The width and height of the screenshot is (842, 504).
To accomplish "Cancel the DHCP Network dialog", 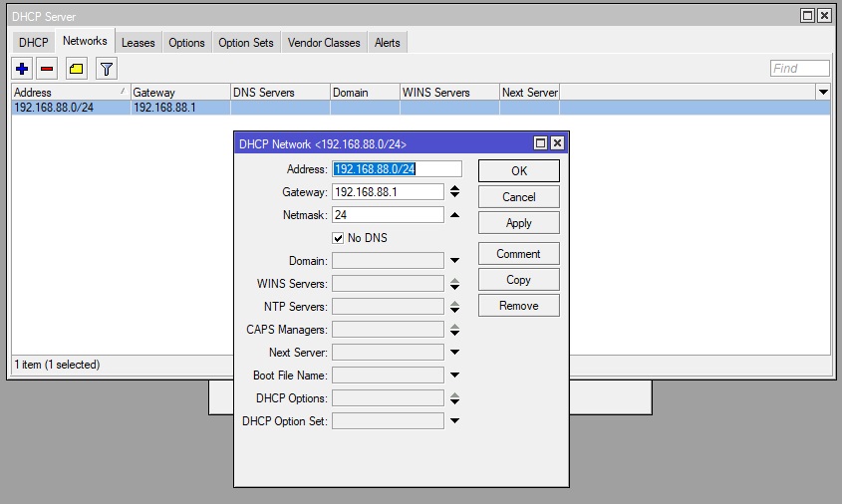I will (519, 197).
